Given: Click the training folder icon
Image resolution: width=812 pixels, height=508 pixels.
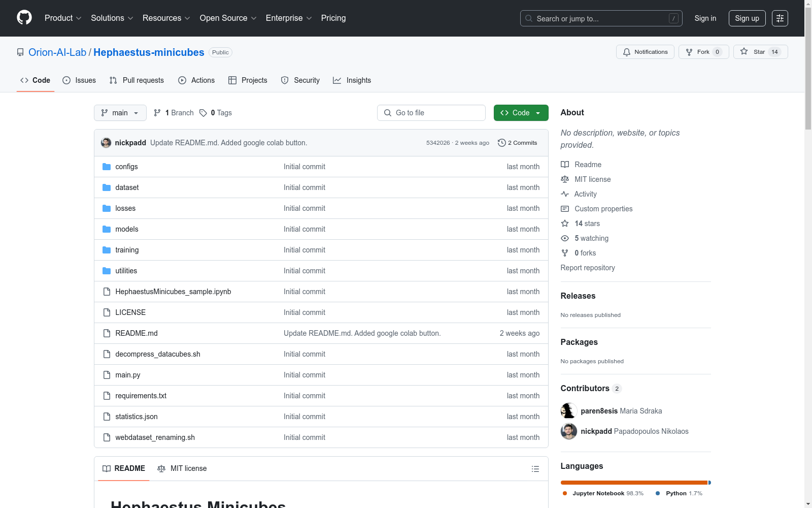Looking at the screenshot, I should [x=107, y=250].
